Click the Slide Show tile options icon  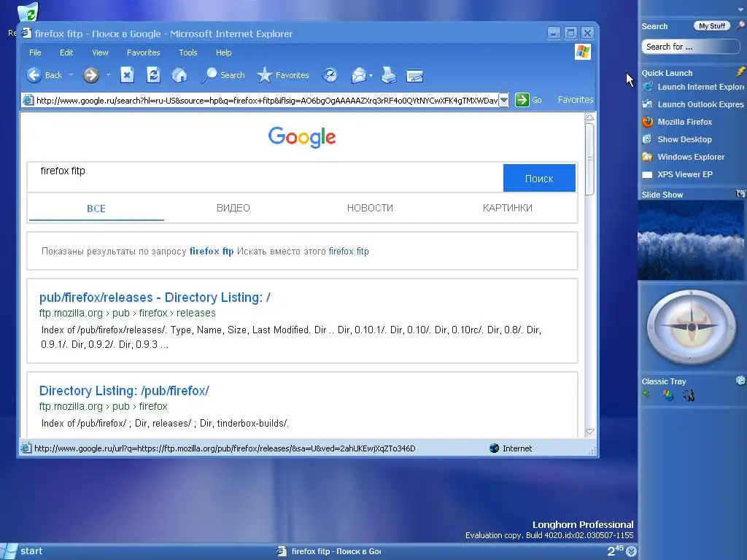[x=741, y=194]
